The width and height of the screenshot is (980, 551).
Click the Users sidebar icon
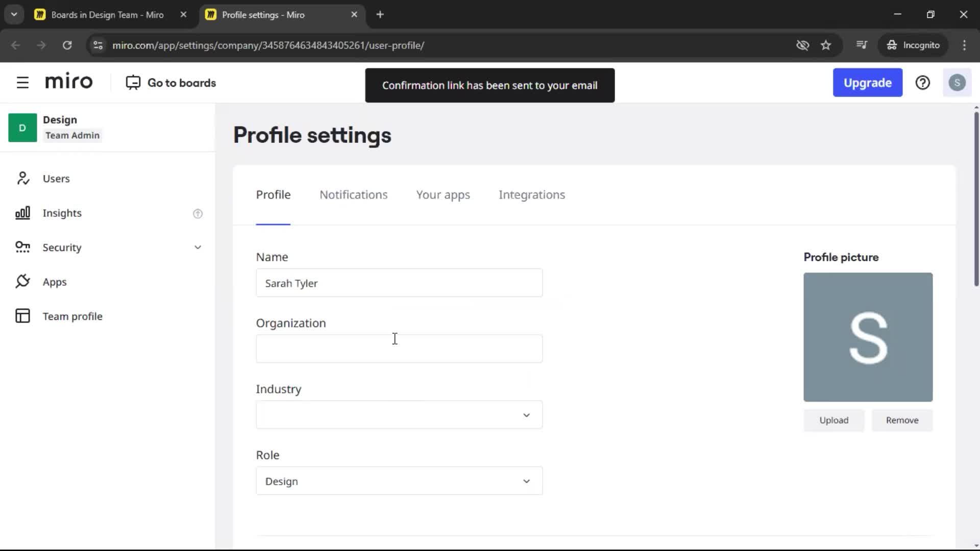[22, 179]
